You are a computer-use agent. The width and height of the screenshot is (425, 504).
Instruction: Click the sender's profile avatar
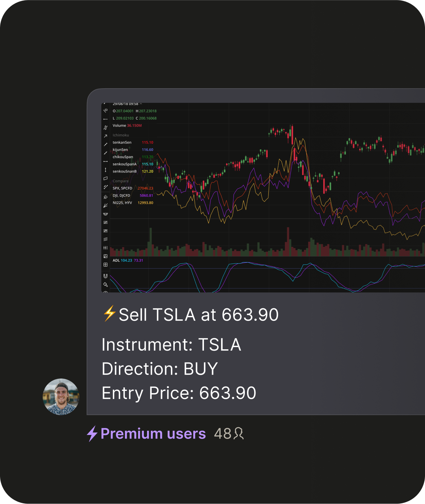(61, 397)
